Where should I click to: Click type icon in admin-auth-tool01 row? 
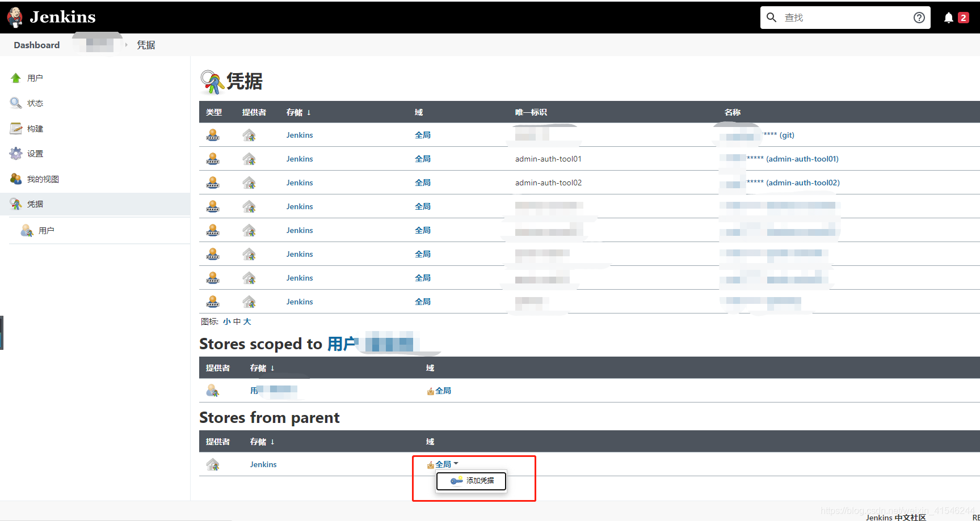(213, 159)
